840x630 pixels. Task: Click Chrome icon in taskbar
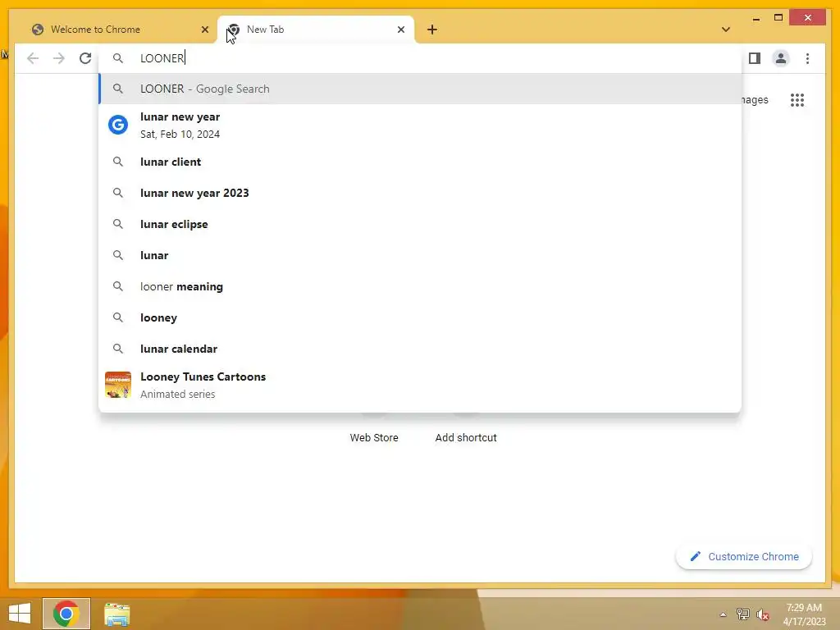[66, 614]
